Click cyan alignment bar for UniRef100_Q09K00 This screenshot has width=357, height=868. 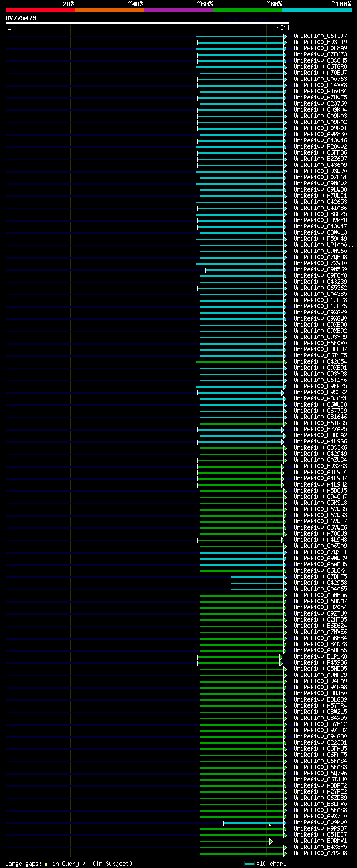click(254, 822)
